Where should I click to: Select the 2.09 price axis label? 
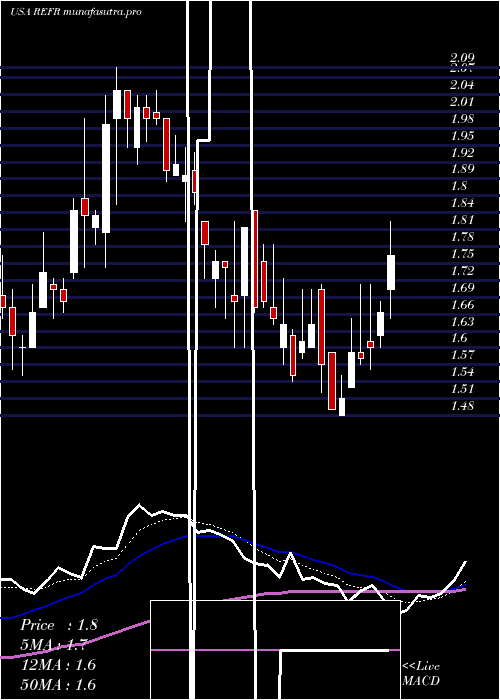pos(462,58)
